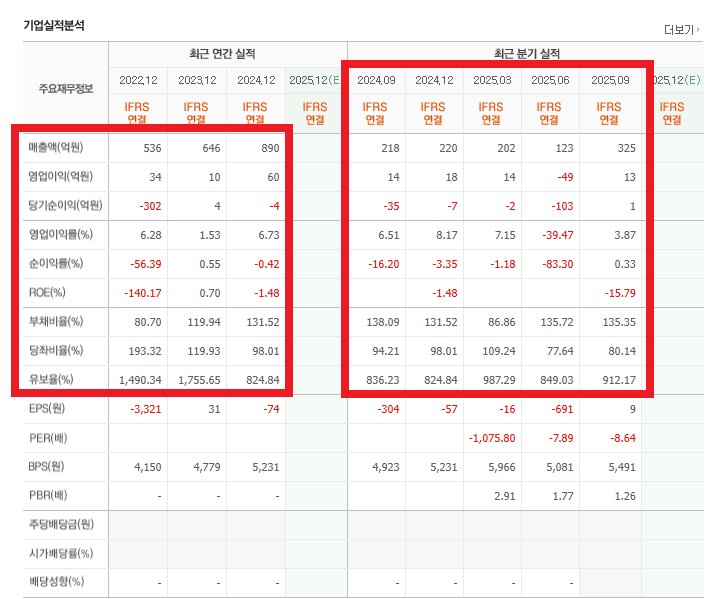Click the arrow icon beside 더보기
The height and width of the screenshot is (599, 715).
pos(698,31)
